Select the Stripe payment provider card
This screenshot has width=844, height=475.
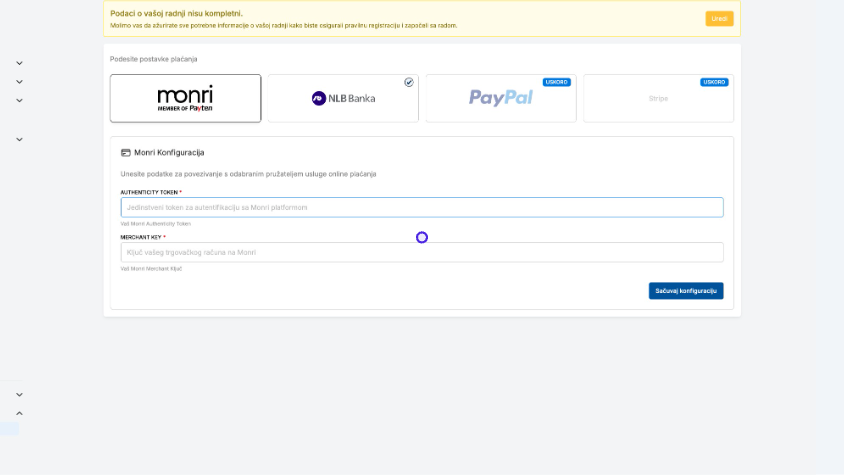[x=658, y=99]
